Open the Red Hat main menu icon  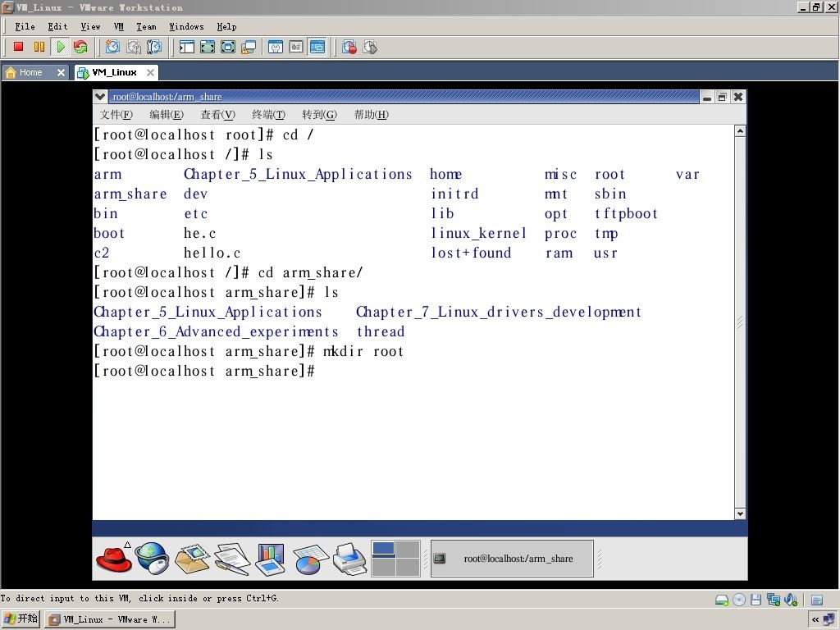pos(114,558)
